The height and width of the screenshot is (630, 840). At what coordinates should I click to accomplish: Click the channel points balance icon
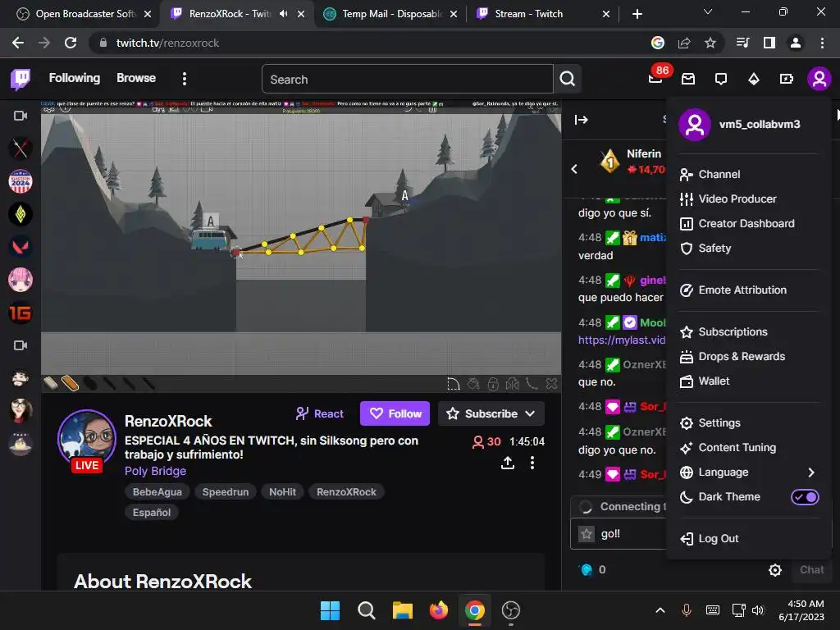coord(587,570)
